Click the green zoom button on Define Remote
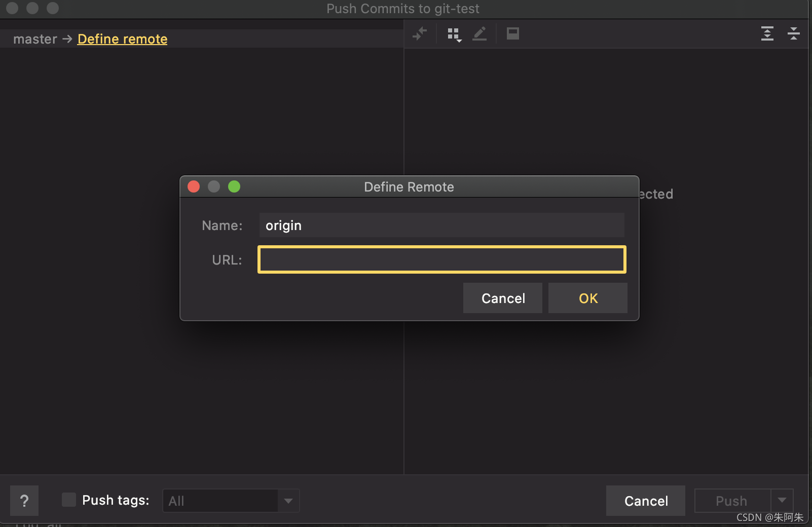This screenshot has height=527, width=812. 234,186
